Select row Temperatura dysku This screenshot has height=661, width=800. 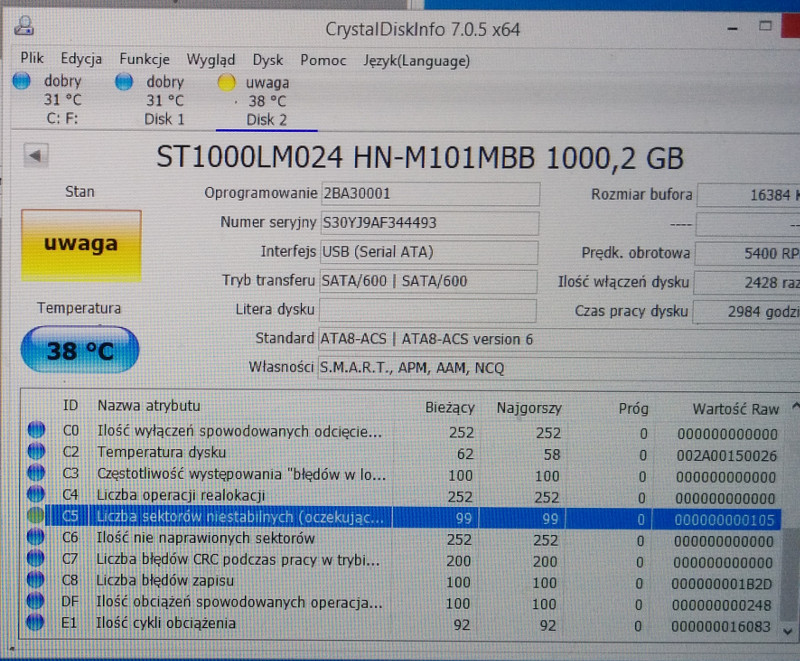[404, 453]
